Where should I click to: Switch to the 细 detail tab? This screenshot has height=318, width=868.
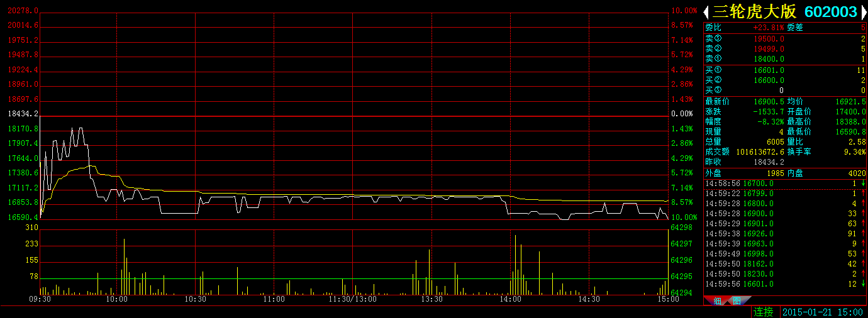(x=717, y=301)
